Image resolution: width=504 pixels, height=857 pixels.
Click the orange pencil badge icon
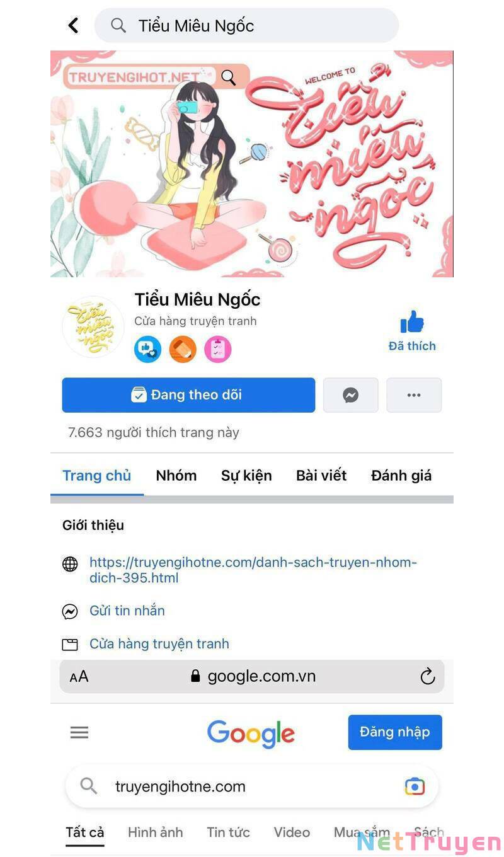[183, 349]
